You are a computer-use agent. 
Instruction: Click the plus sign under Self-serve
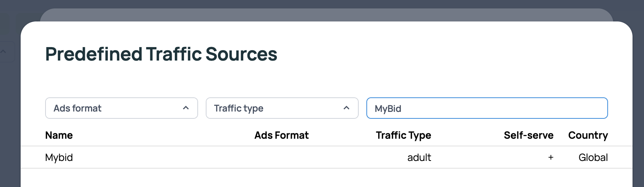click(551, 157)
